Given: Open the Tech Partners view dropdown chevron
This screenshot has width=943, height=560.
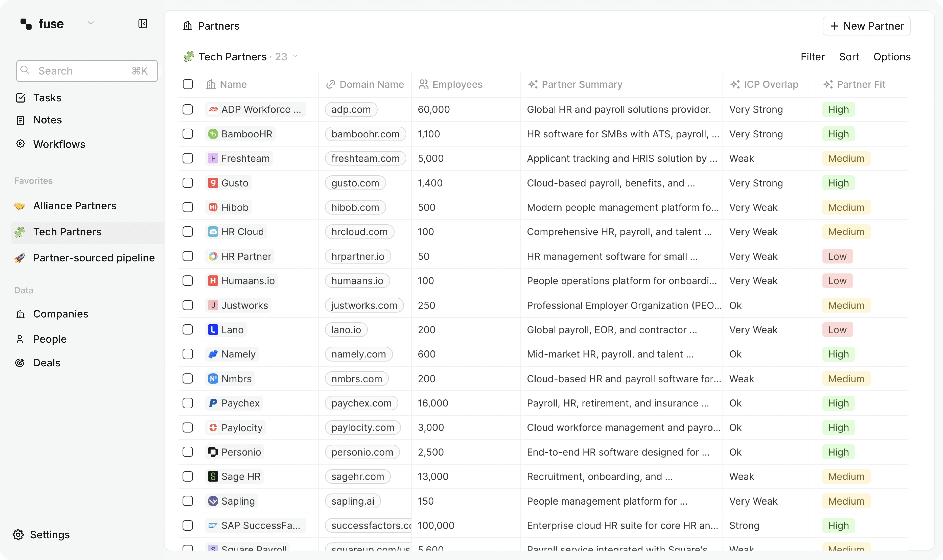Looking at the screenshot, I should [295, 56].
